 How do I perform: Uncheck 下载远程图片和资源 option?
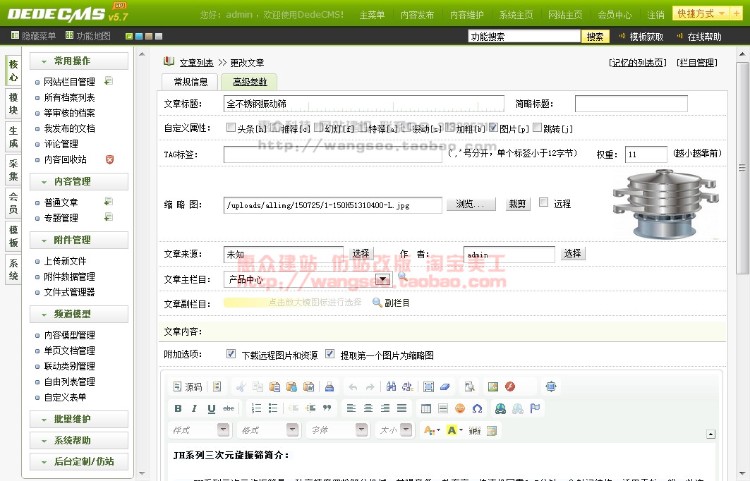coord(231,354)
